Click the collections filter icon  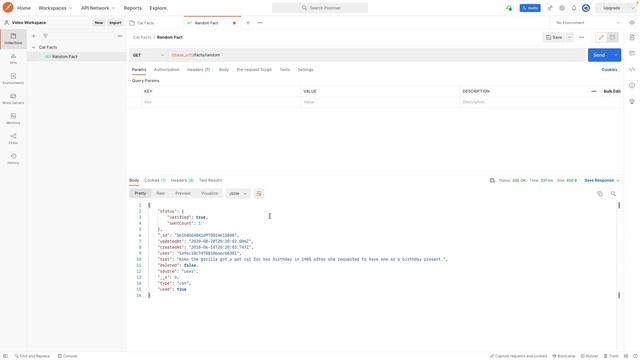pos(45,36)
